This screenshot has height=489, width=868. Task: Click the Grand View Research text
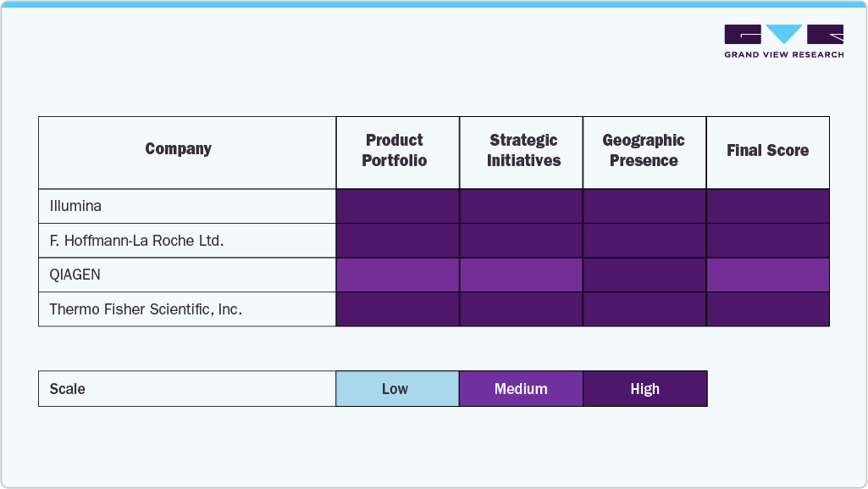(x=783, y=55)
